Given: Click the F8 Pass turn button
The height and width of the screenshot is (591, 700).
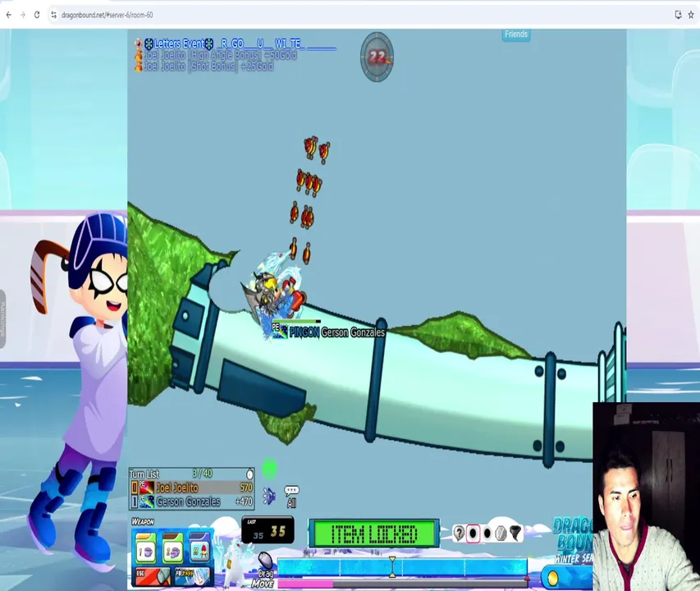Looking at the screenshot, I should pos(192,576).
